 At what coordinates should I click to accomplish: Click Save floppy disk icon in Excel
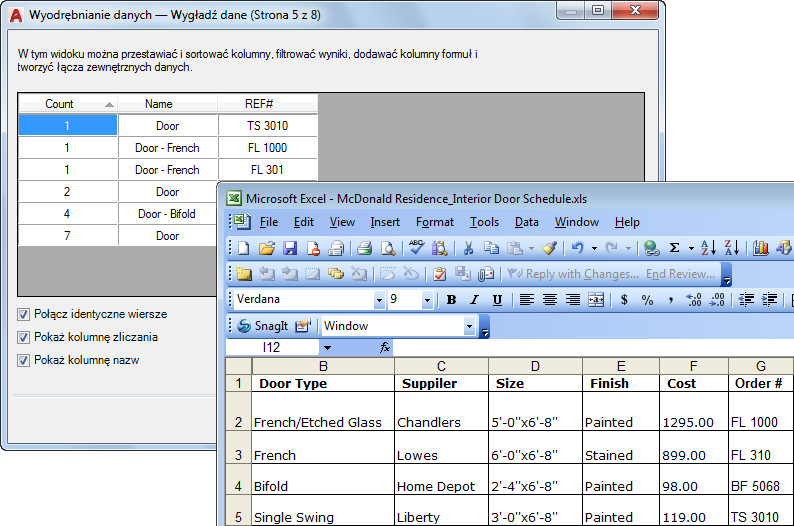point(290,248)
